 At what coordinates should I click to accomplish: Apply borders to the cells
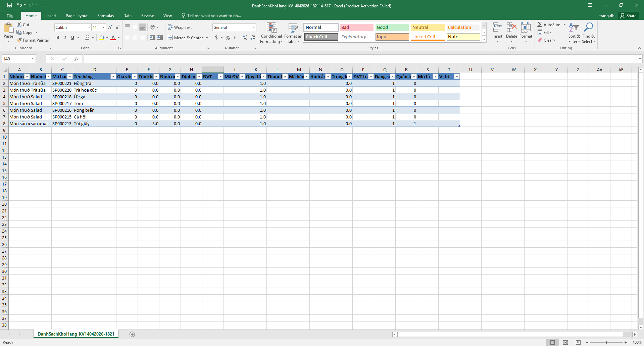tap(87, 38)
